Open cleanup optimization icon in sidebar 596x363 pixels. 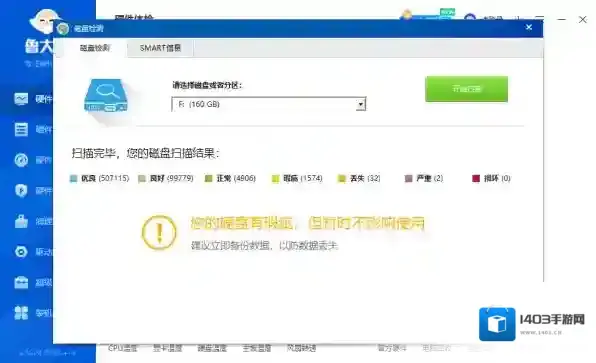pyautogui.click(x=21, y=221)
